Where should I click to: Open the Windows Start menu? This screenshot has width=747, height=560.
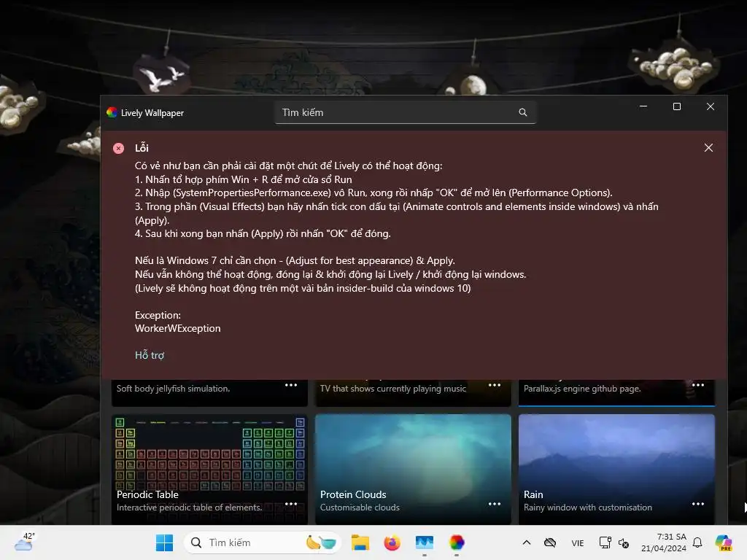click(x=164, y=542)
